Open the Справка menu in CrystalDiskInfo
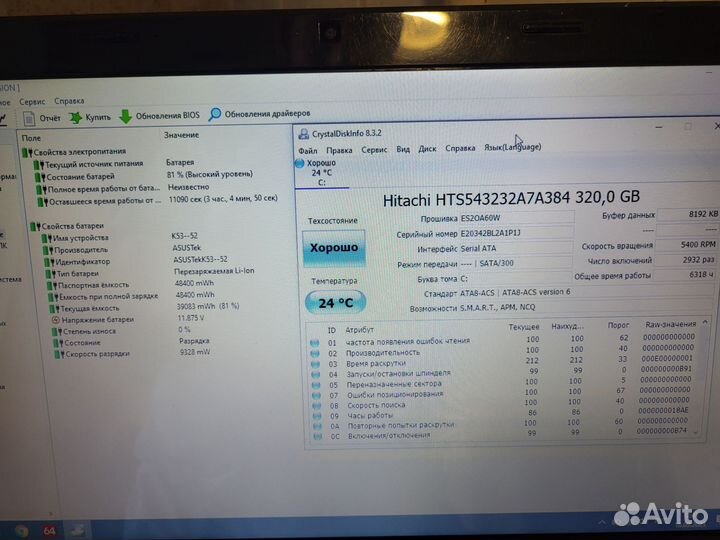This screenshot has height=540, width=720. coord(460,148)
